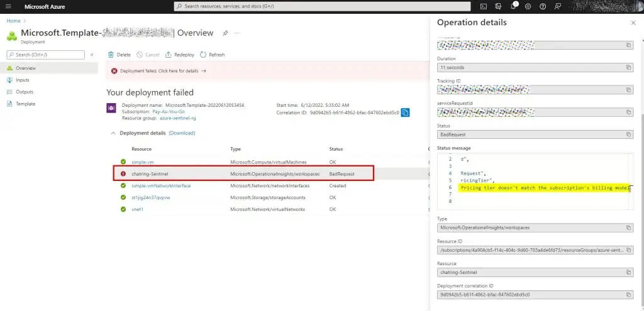The width and height of the screenshot is (644, 311).
Task: Copy the Tracking ID value
Action: click(628, 89)
